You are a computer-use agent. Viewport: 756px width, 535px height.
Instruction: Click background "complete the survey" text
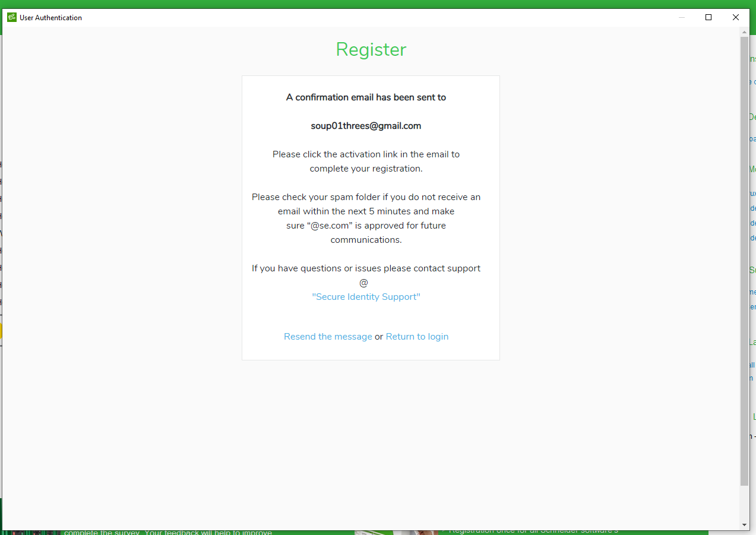(x=168, y=532)
